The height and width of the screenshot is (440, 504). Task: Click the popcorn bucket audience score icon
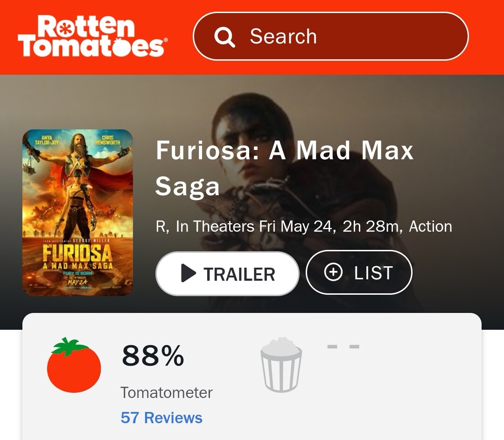pos(280,365)
